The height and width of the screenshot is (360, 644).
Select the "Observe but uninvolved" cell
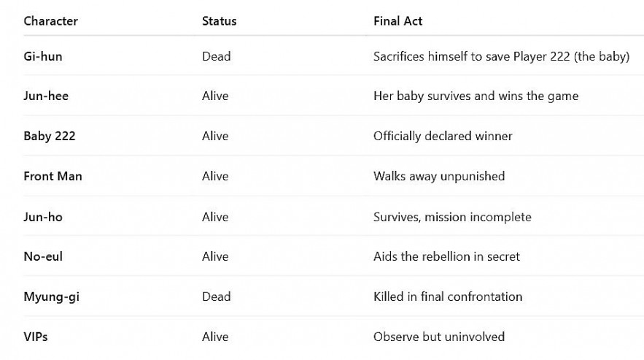point(439,337)
